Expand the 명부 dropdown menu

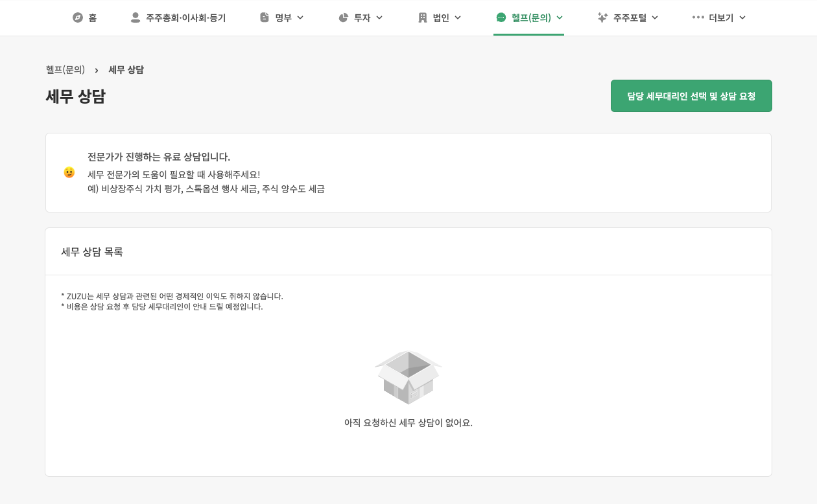point(299,17)
